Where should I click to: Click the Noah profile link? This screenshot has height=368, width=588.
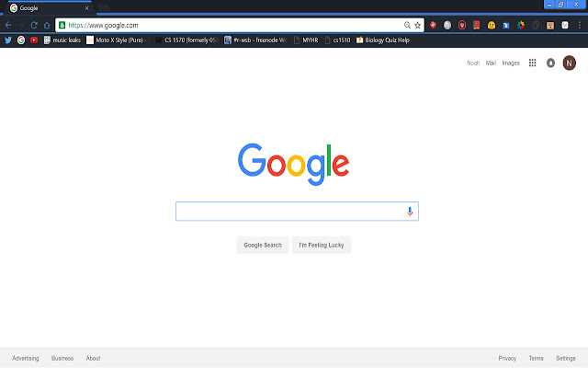pyautogui.click(x=473, y=63)
